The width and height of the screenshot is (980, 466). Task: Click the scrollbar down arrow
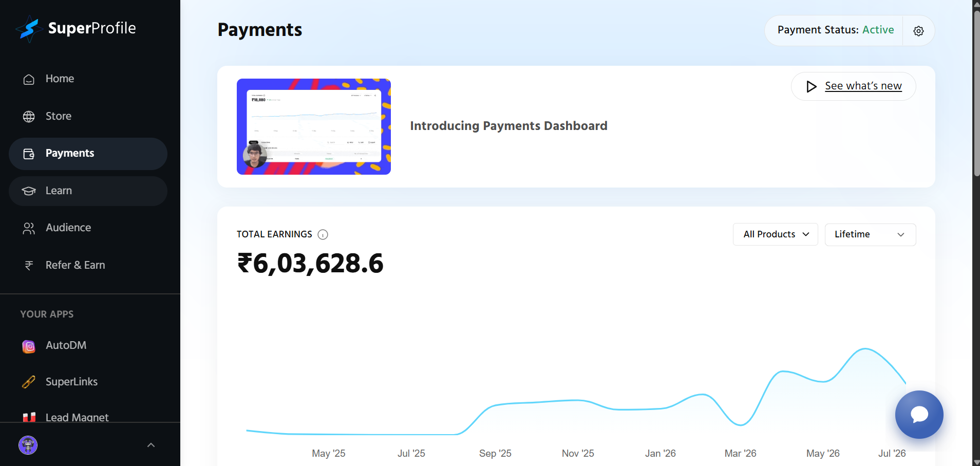click(x=976, y=461)
